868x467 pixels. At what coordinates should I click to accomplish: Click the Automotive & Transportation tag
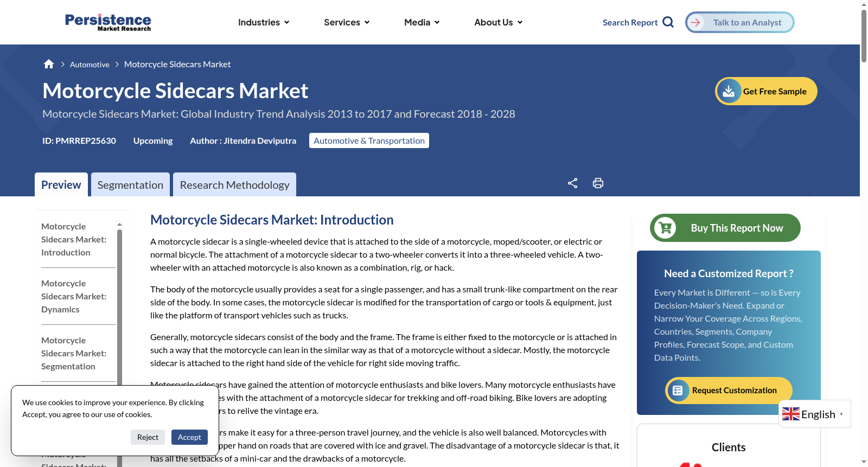[x=369, y=140]
